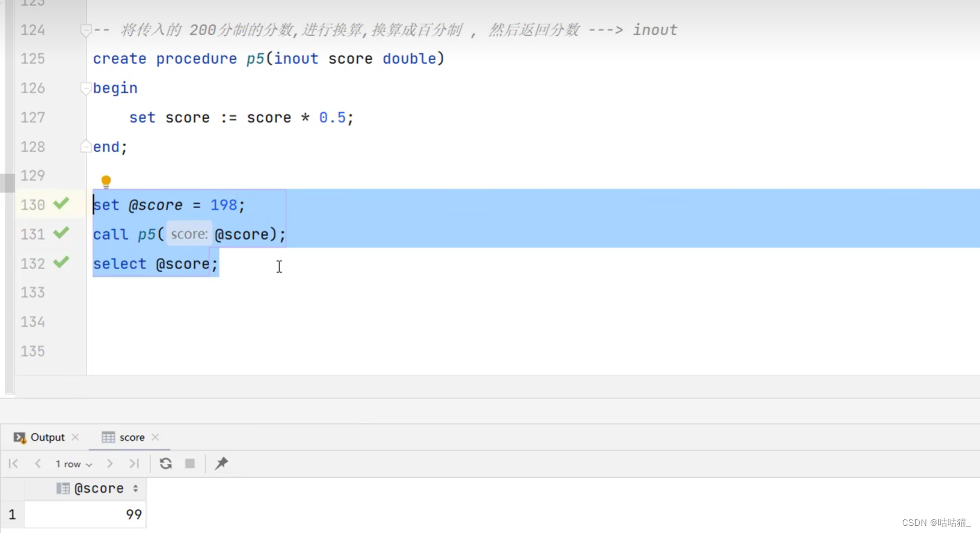
Task: Click the editor's left scrollbar marker
Action: click(7, 183)
